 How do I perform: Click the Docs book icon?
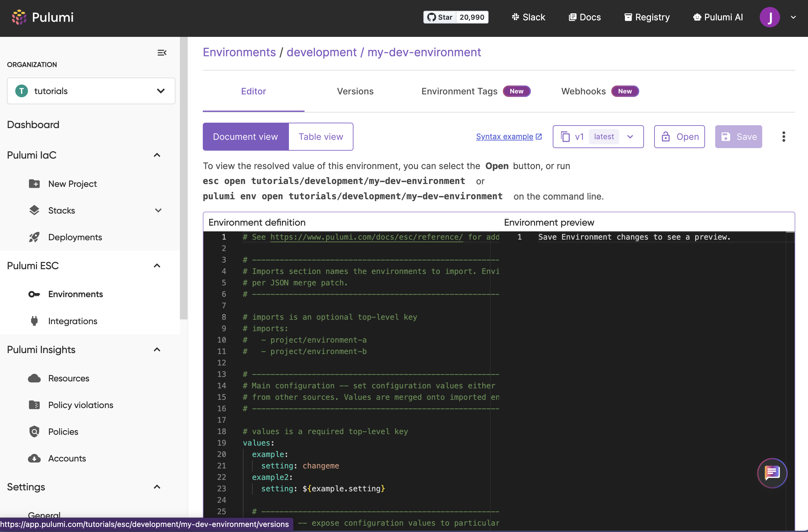572,17
